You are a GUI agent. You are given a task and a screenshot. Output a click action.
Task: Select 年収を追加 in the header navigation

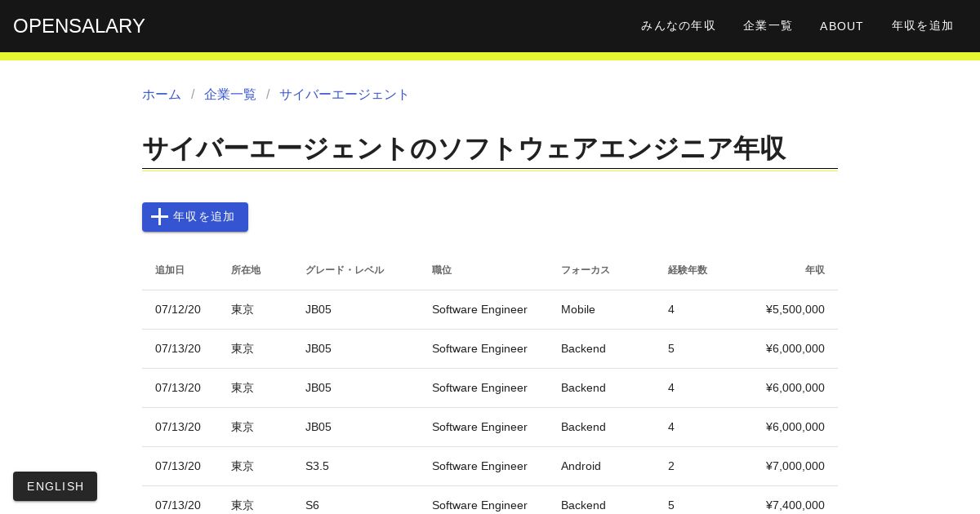pyautogui.click(x=923, y=26)
